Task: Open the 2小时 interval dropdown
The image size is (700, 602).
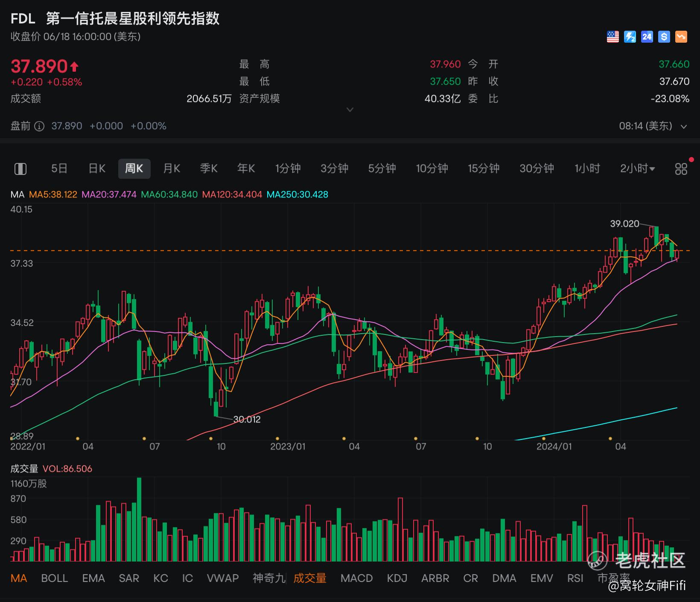Action: (x=638, y=169)
